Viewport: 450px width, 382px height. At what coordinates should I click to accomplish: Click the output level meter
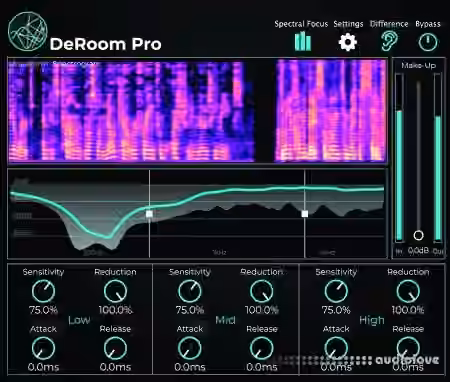pos(438,158)
